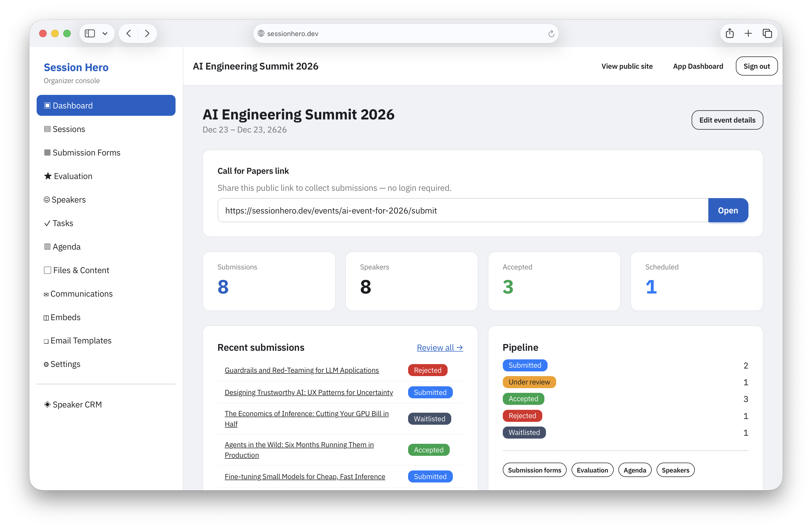The width and height of the screenshot is (812, 529).
Task: Open Submission Forms in the sidebar
Action: pyautogui.click(x=106, y=152)
